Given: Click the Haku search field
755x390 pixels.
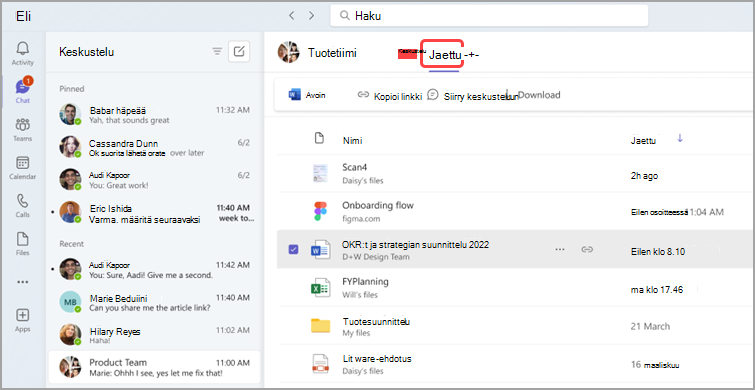Looking at the screenshot, I should pyautogui.click(x=489, y=16).
